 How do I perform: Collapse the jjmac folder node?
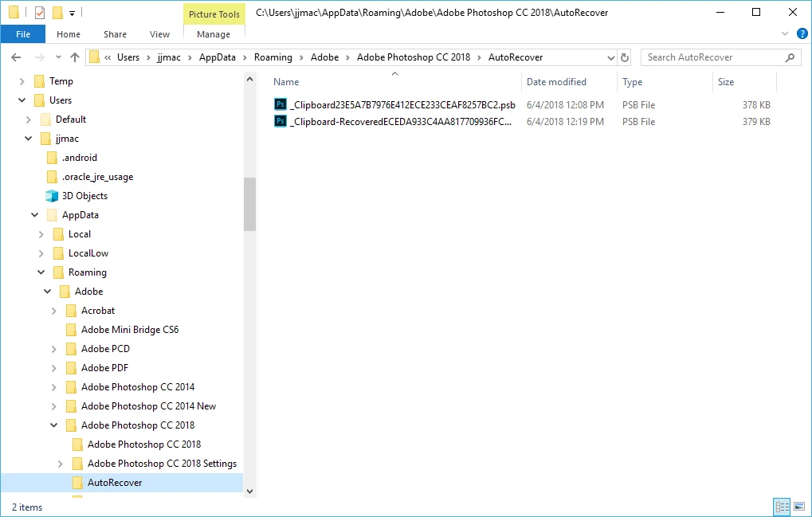tap(28, 139)
